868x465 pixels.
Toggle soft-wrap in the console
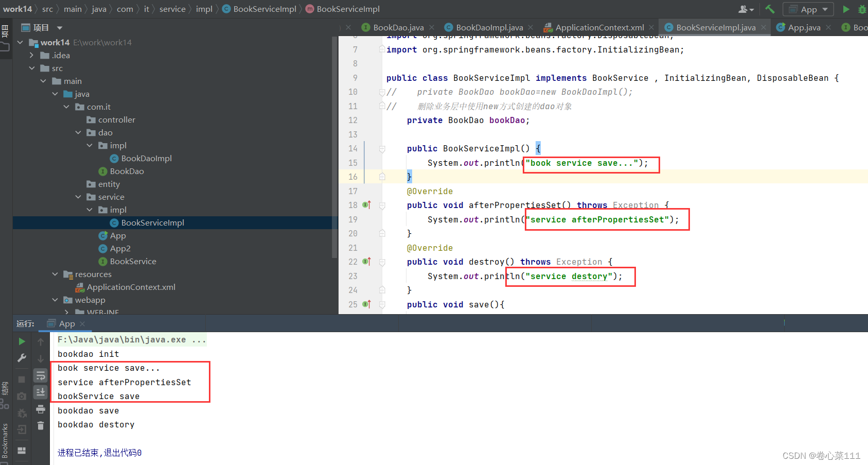[x=41, y=375]
